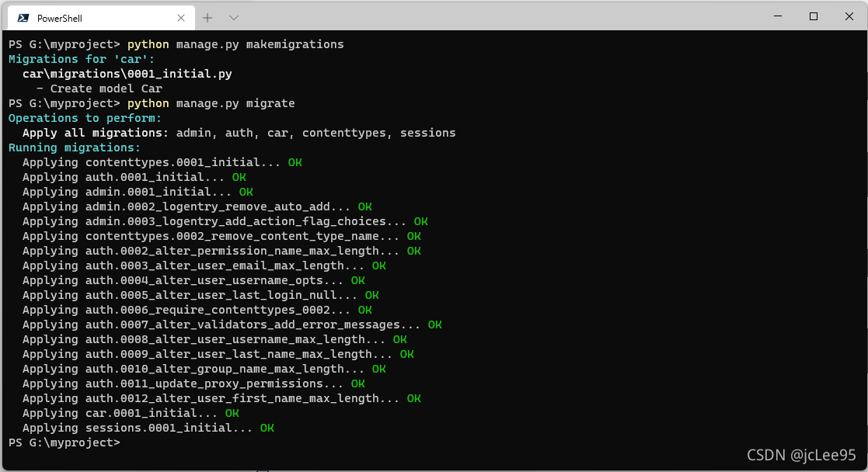
Task: Click the 'Apply all migrations:' line
Action: coord(239,133)
